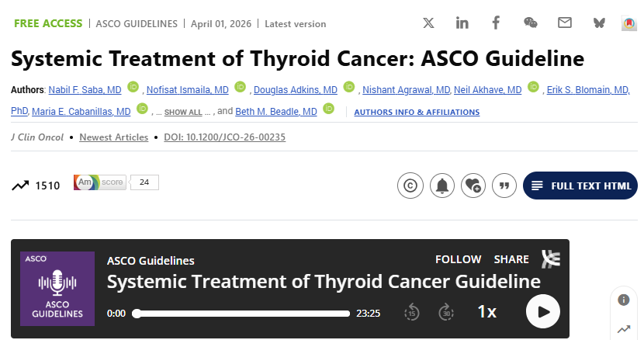Play the ASCO Guidelines podcast episode

pos(543,312)
